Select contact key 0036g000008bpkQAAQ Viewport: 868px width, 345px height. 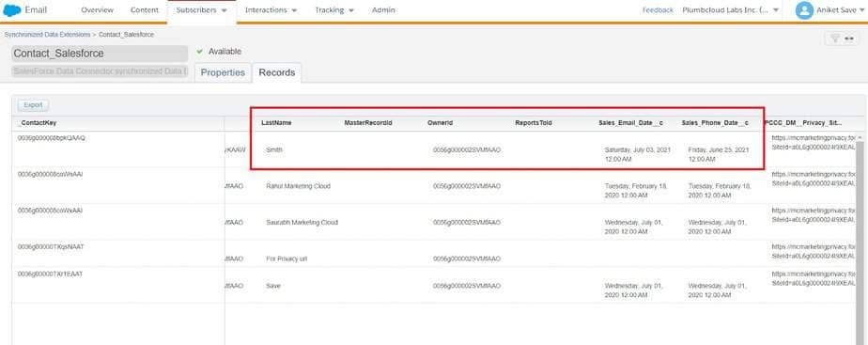click(51, 138)
